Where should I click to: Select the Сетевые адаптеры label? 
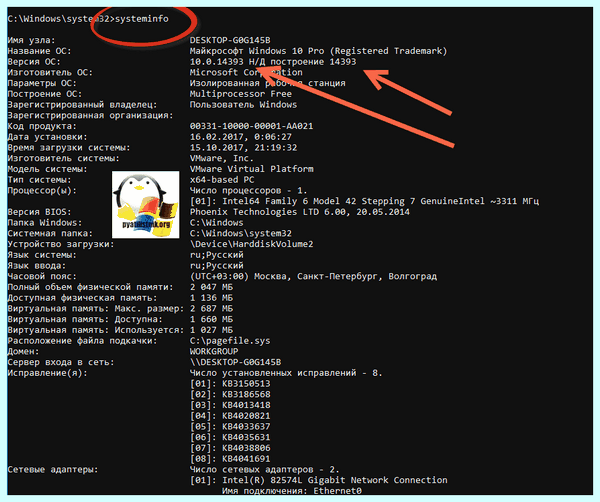point(53,469)
